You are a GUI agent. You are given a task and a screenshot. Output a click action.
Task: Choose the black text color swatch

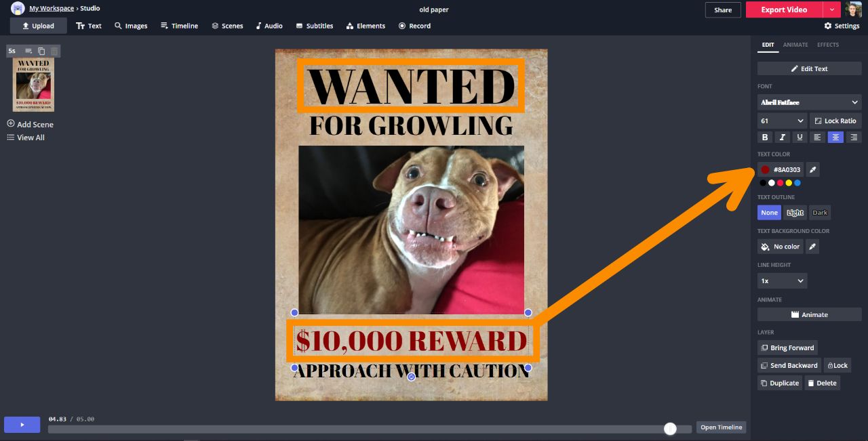(763, 183)
